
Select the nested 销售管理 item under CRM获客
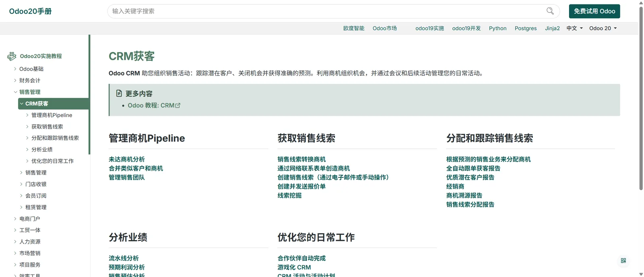click(x=36, y=172)
